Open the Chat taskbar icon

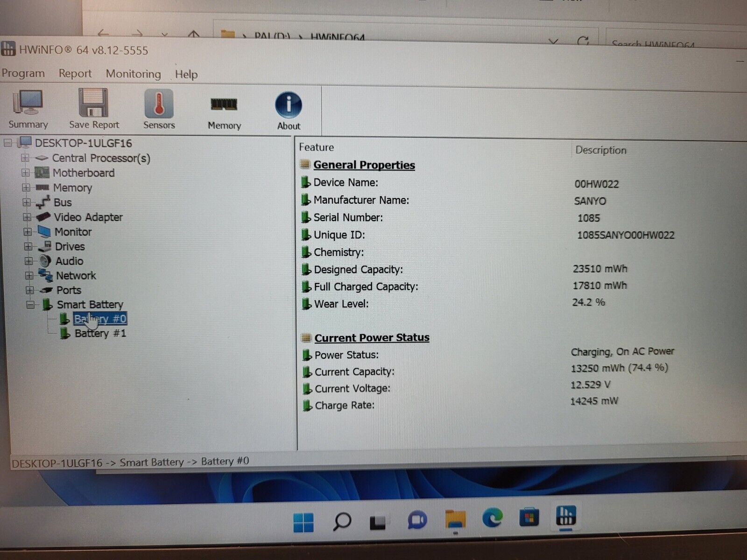pos(417,519)
